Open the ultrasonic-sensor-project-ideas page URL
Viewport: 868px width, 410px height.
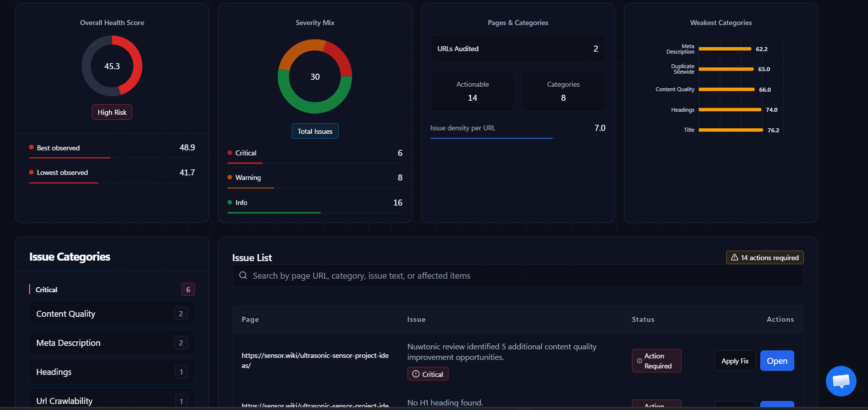click(x=315, y=360)
